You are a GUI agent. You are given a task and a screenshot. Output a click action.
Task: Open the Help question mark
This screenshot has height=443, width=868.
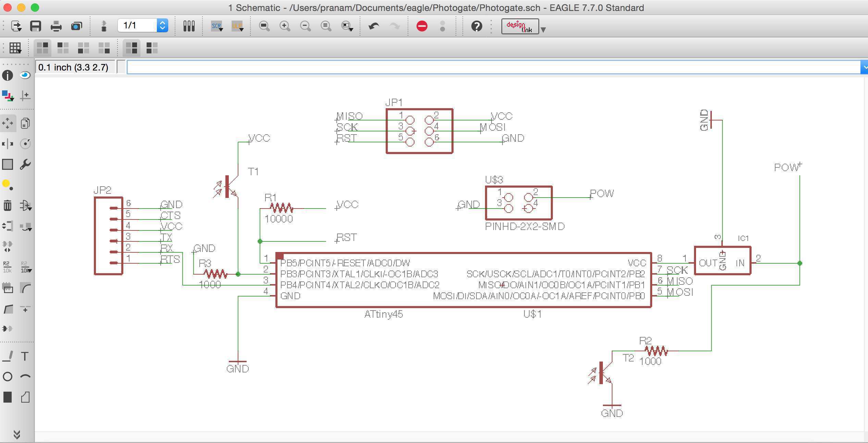[476, 26]
